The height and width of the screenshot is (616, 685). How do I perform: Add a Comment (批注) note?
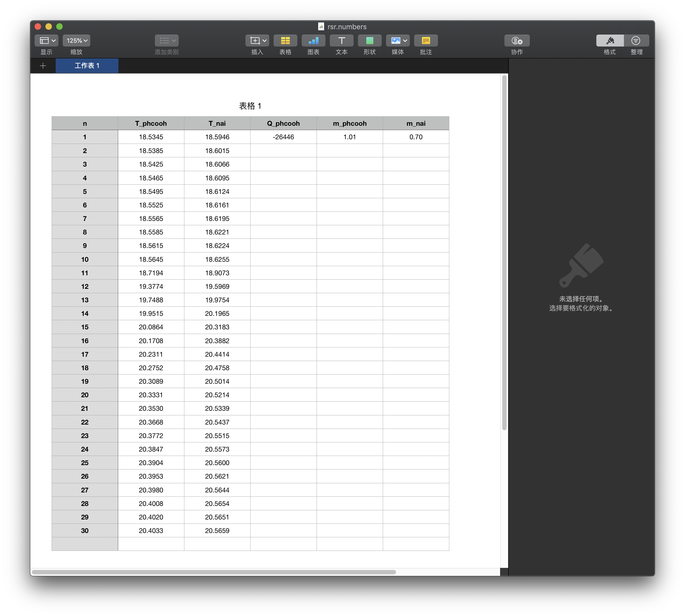click(x=425, y=41)
